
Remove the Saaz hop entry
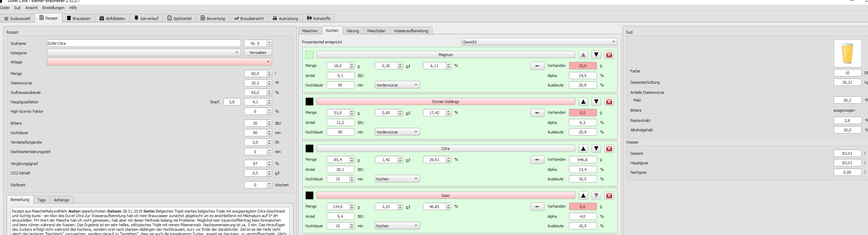click(609, 195)
